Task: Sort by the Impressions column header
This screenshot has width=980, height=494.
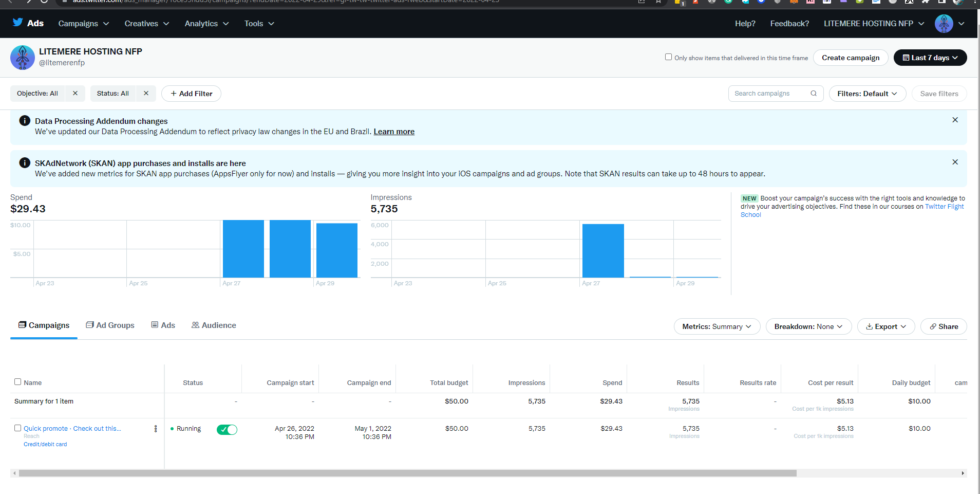Action: point(526,382)
